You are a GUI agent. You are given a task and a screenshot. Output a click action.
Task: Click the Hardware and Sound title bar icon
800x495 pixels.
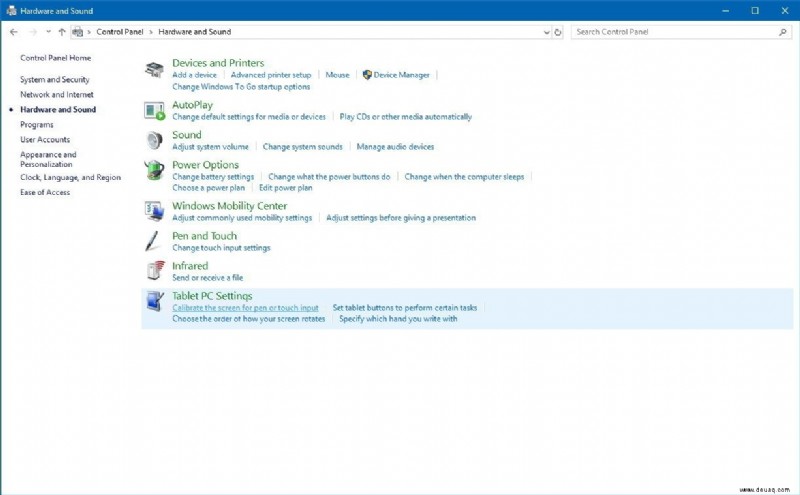(11, 11)
